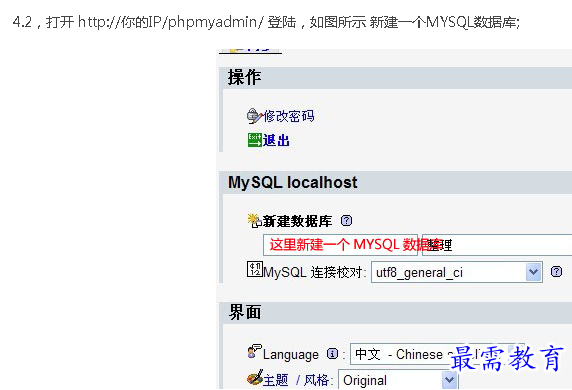Click the MySQL 连接校对 label
572x390 pixels.
click(314, 272)
